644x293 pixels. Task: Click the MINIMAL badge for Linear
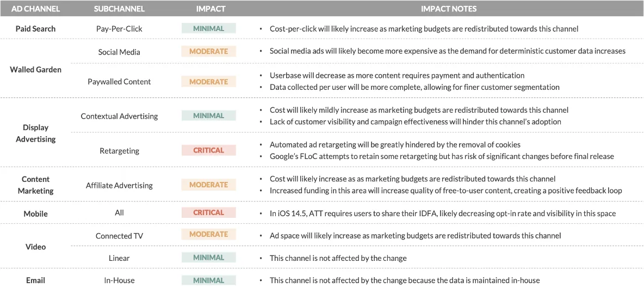click(209, 258)
